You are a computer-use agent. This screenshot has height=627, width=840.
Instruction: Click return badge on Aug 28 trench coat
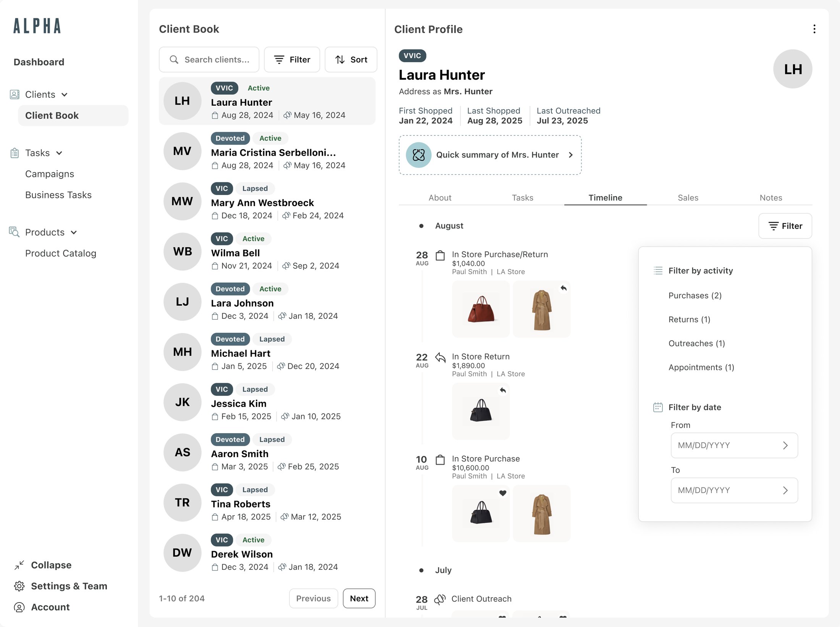pyautogui.click(x=563, y=288)
